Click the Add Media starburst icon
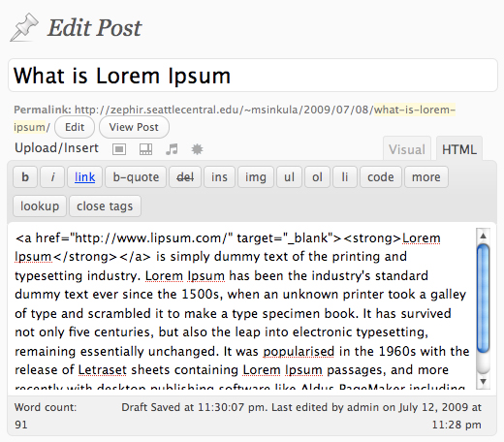Image resolution: width=504 pixels, height=442 pixels. 197,149
